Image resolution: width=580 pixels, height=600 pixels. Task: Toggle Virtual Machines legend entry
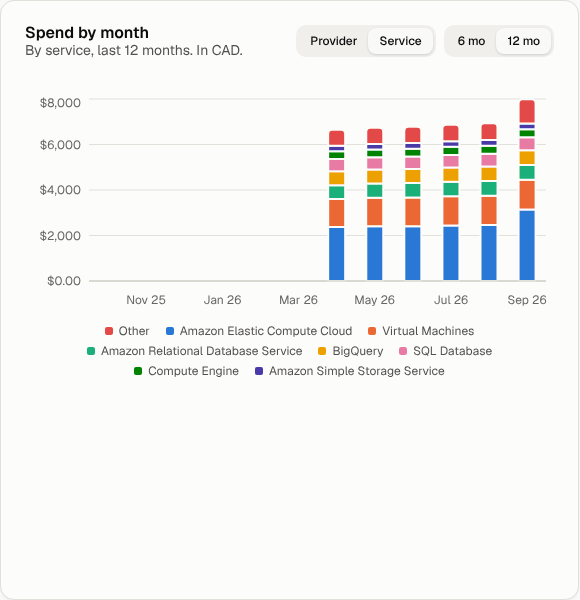click(421, 331)
